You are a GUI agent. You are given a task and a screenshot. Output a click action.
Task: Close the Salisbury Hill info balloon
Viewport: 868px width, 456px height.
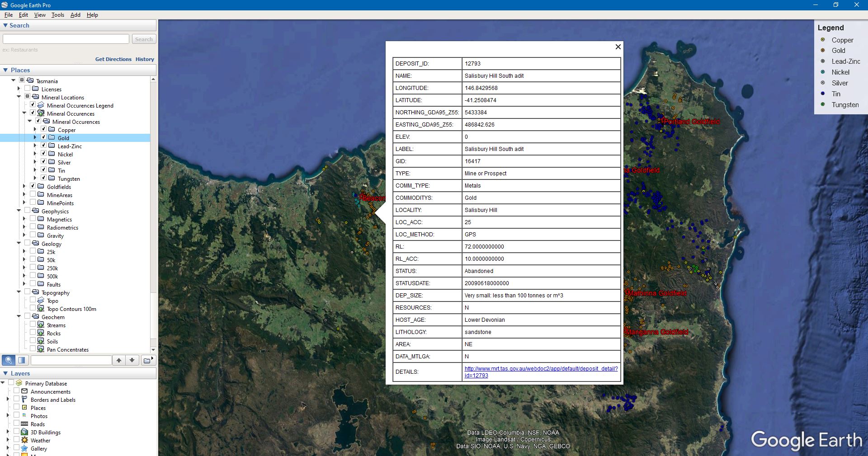pyautogui.click(x=618, y=47)
